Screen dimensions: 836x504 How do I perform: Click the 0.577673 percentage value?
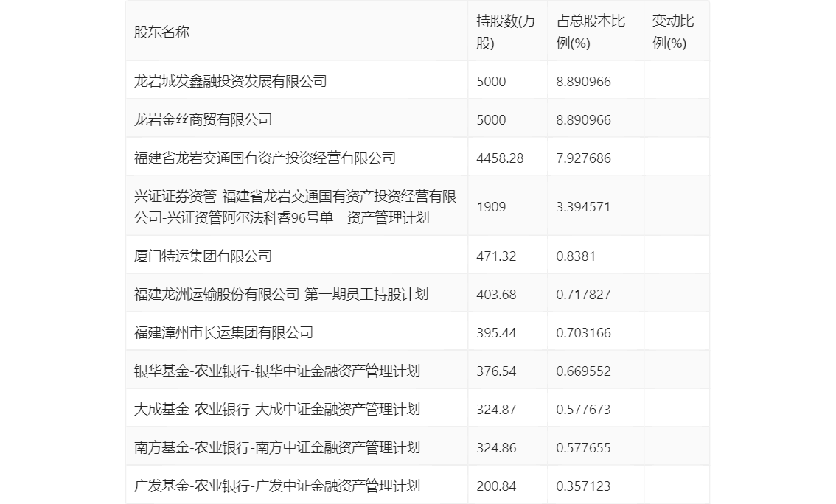[583, 410]
